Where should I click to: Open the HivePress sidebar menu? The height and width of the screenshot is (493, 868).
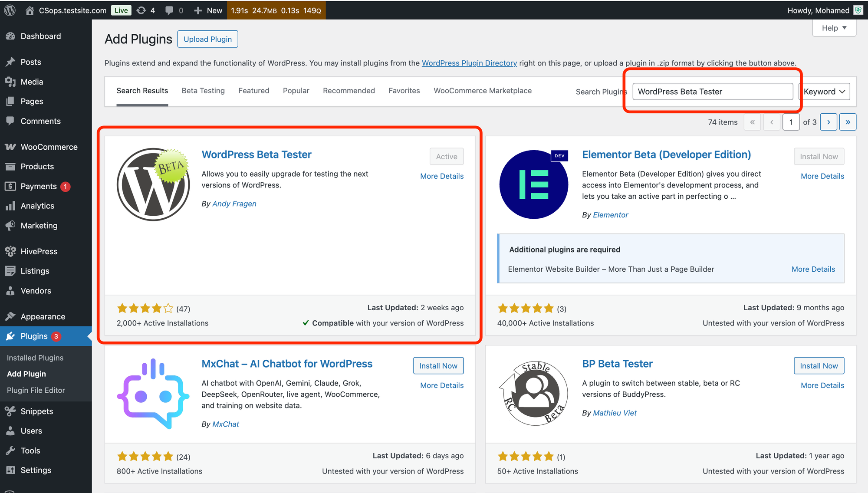click(x=39, y=251)
